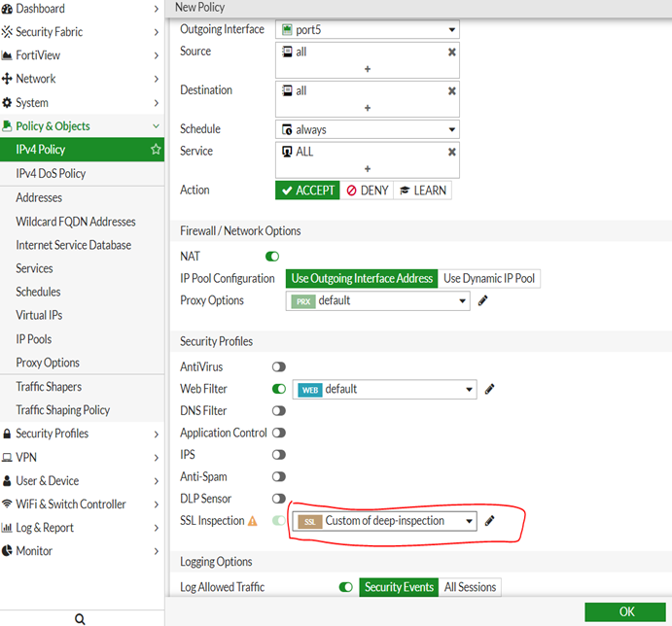Open the Schedule 'always' dropdown

point(368,129)
